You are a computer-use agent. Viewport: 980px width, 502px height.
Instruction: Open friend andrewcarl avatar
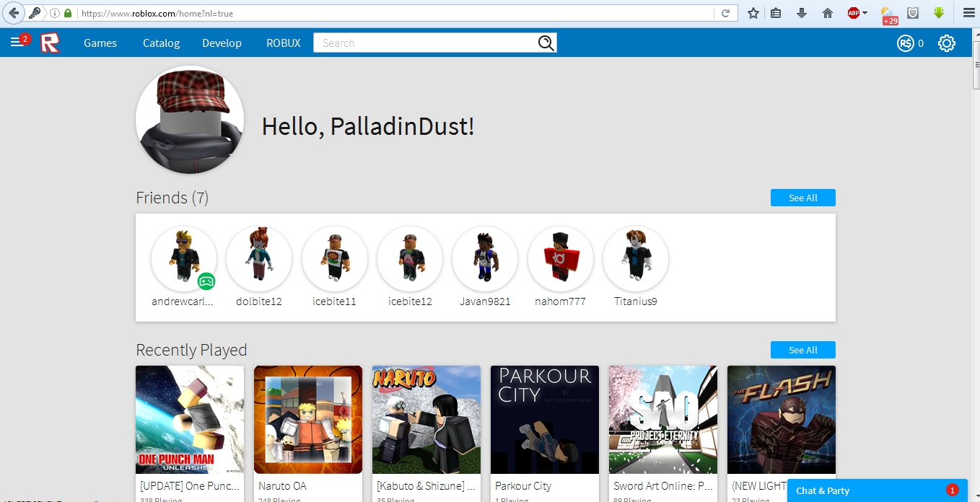pos(184,259)
